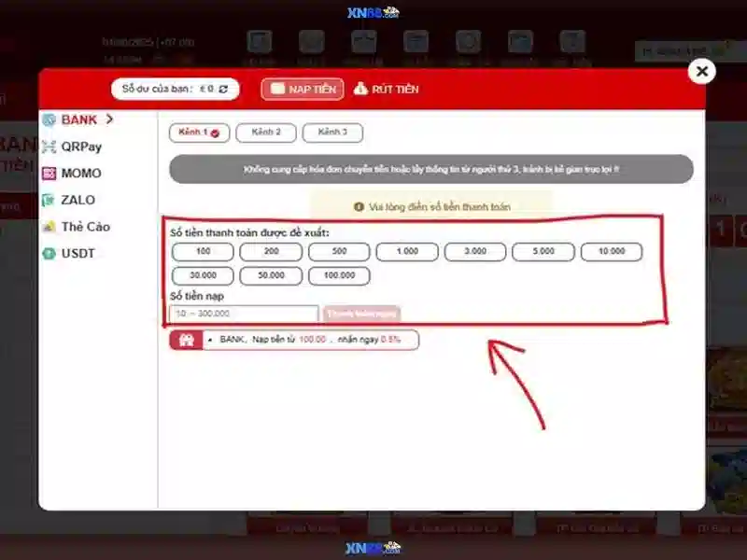Open the RÚT TIỀN tab
Image resolution: width=747 pixels, height=560 pixels.
pyautogui.click(x=387, y=89)
